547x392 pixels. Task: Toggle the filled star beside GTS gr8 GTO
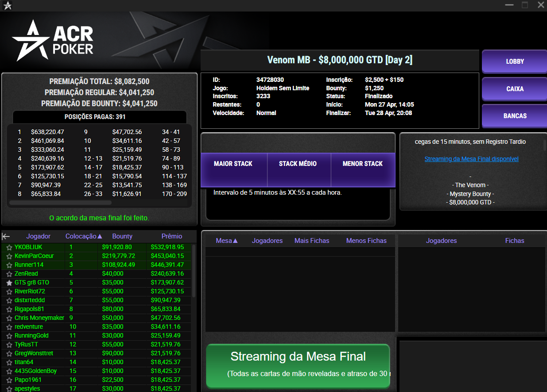tap(8, 282)
